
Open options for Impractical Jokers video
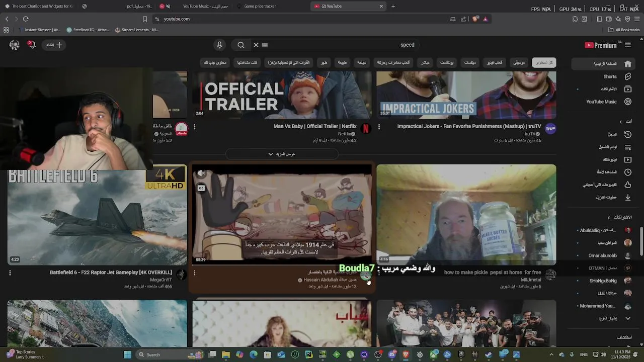(379, 127)
